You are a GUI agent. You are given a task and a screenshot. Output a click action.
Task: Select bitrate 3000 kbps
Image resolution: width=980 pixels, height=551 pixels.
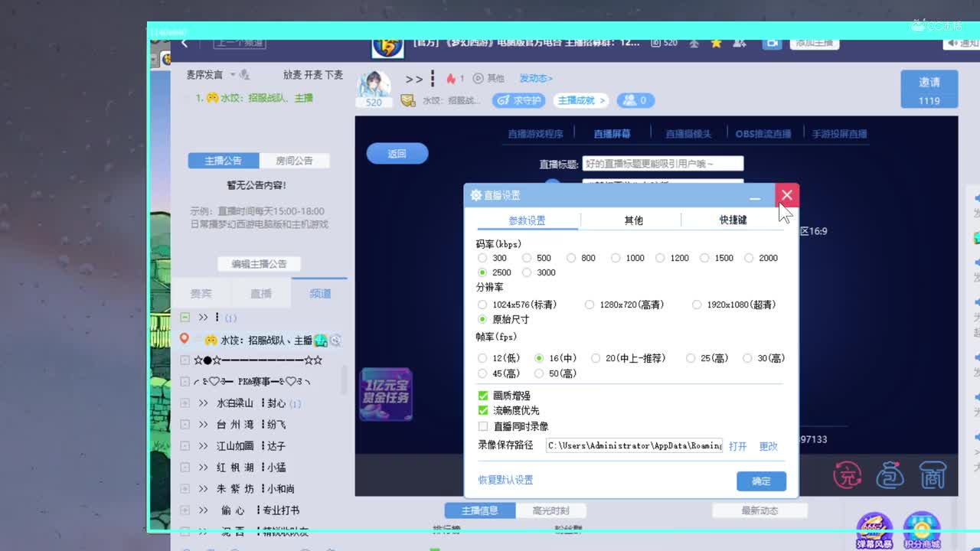tap(527, 272)
